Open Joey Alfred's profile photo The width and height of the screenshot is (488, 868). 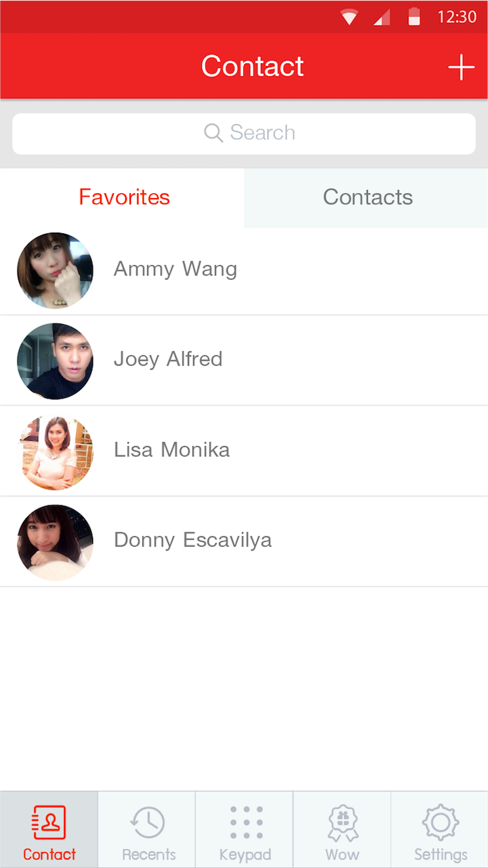coord(55,361)
